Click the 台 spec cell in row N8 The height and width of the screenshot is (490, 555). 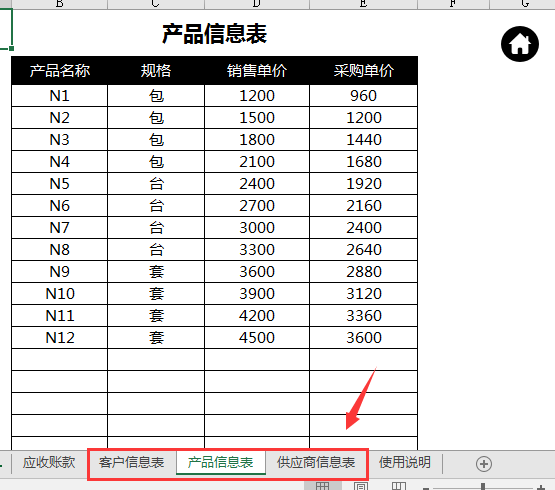click(156, 250)
